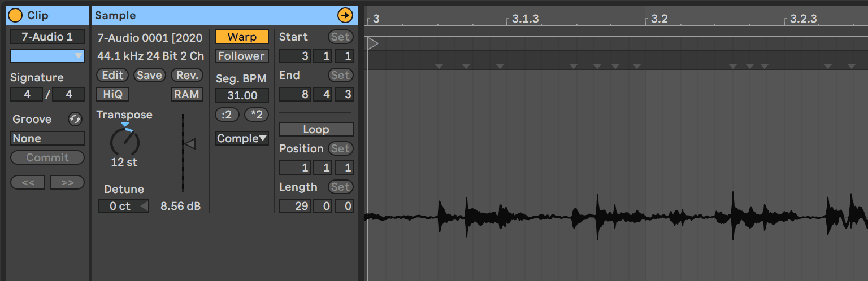Click the *2 double tempo button

(257, 115)
